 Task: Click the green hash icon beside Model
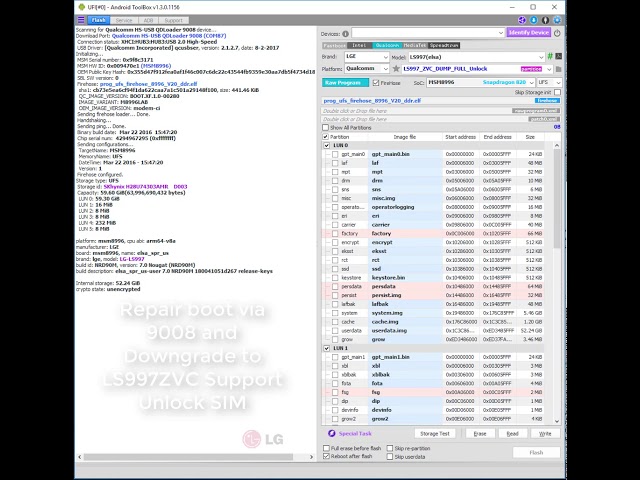coord(550,56)
